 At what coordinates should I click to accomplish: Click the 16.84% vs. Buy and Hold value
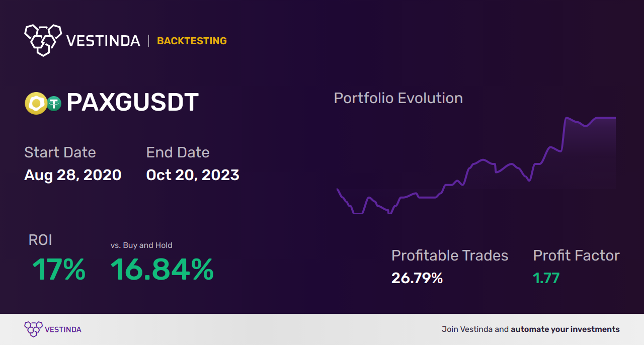coord(162,270)
